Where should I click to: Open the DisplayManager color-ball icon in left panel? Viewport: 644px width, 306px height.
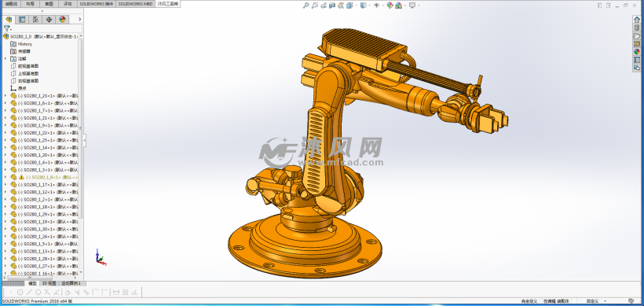click(x=62, y=20)
